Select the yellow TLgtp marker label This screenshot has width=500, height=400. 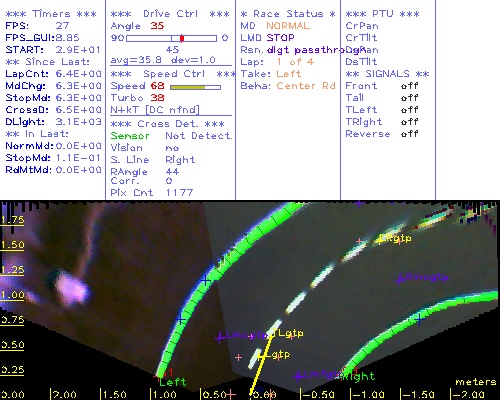288,333
